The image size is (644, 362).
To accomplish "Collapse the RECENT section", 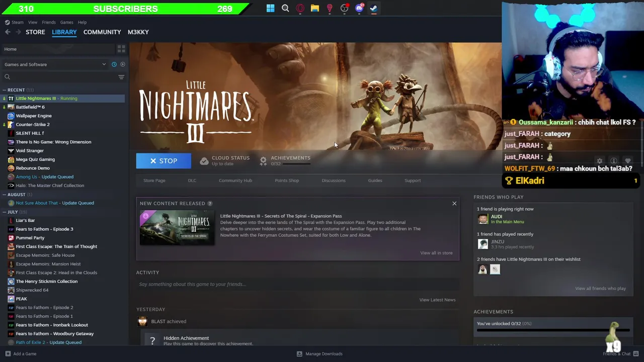I will pyautogui.click(x=4, y=90).
